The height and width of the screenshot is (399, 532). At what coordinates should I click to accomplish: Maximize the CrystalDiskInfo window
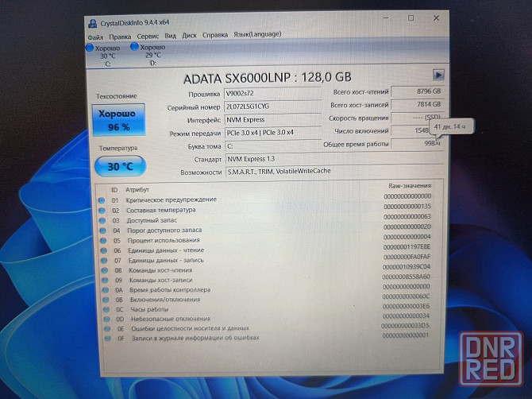point(411,17)
